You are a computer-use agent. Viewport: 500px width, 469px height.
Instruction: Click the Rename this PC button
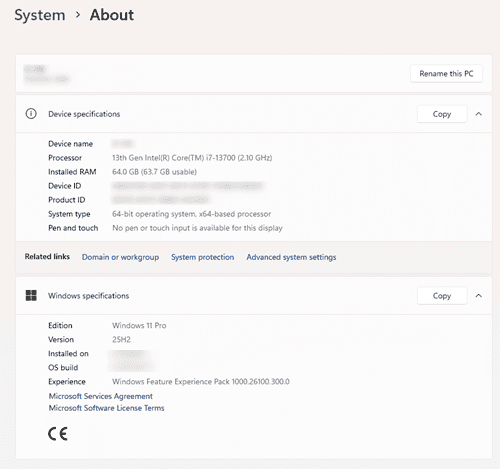[446, 73]
